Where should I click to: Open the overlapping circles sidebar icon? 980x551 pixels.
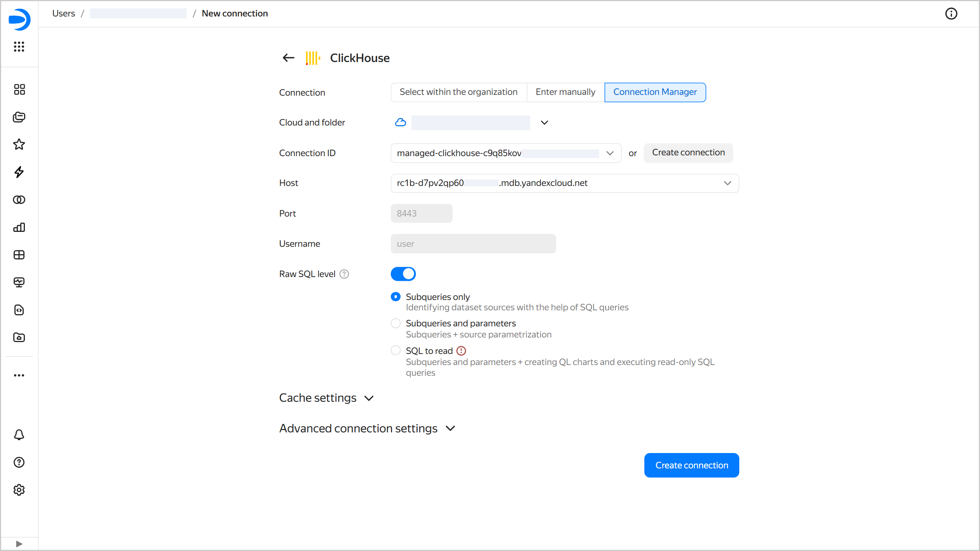coord(19,200)
